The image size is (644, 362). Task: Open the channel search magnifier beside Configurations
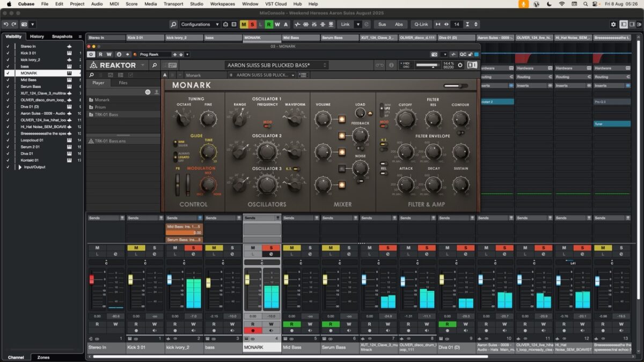(x=173, y=24)
